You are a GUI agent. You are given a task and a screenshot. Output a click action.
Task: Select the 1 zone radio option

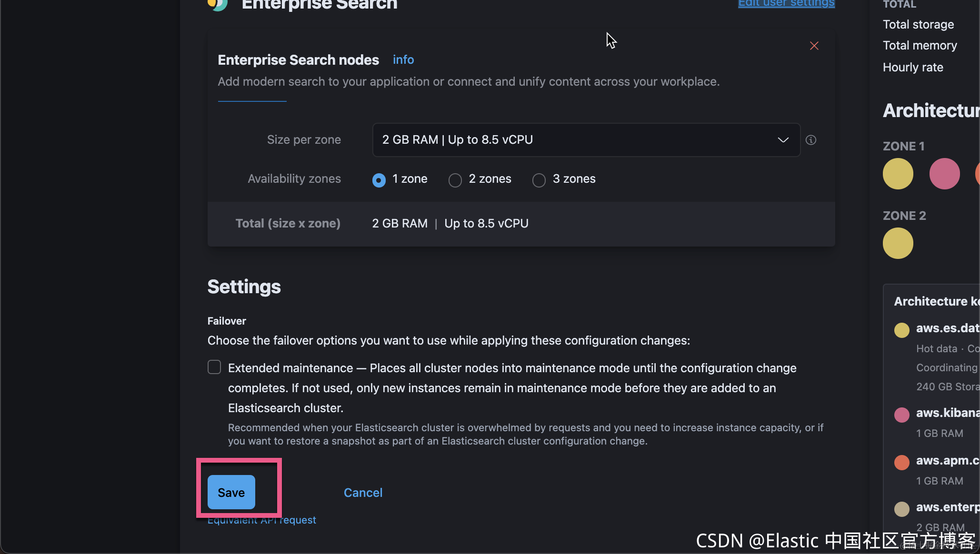[379, 180]
